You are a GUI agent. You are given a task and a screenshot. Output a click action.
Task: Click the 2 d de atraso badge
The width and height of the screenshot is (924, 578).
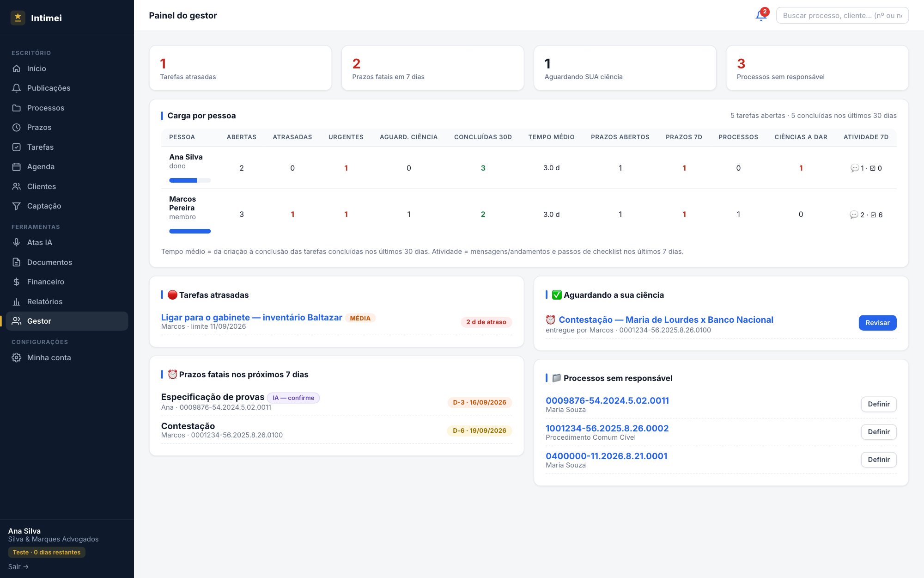point(486,322)
